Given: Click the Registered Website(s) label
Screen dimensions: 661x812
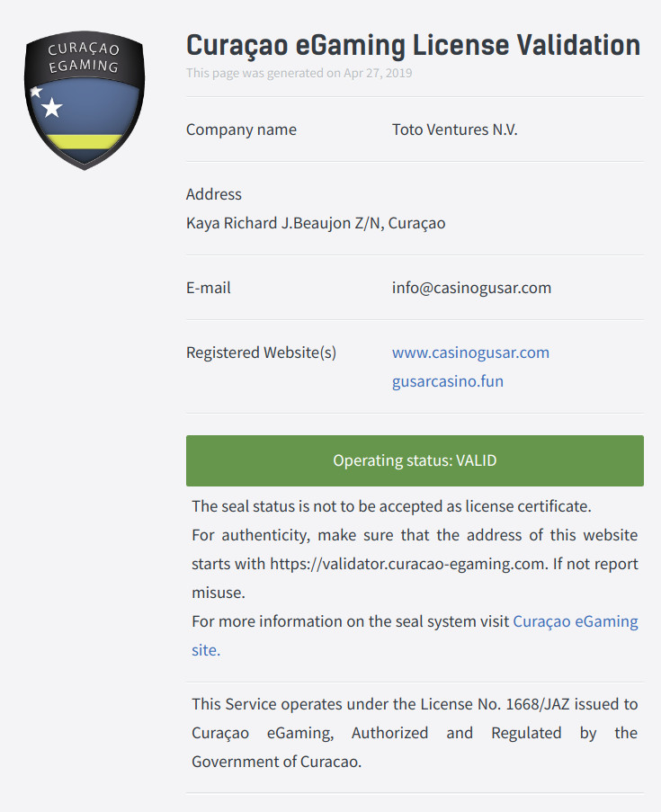Looking at the screenshot, I should pyautogui.click(x=261, y=352).
